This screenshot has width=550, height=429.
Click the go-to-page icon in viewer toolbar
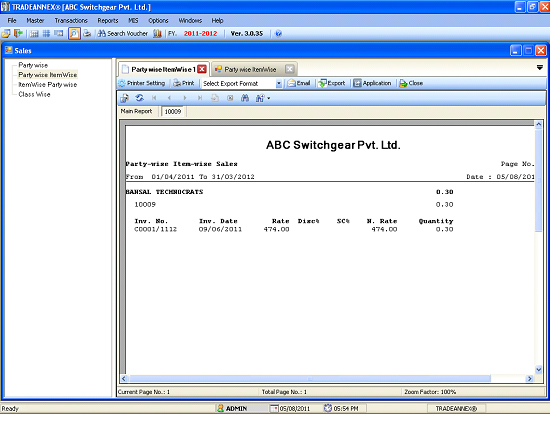tap(215, 98)
